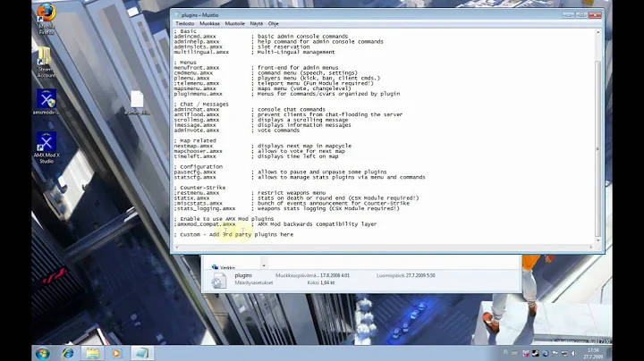Image resolution: width=644 pixels, height=361 pixels.
Task: Minimize the plugins Notepad window
Action: [568, 15]
